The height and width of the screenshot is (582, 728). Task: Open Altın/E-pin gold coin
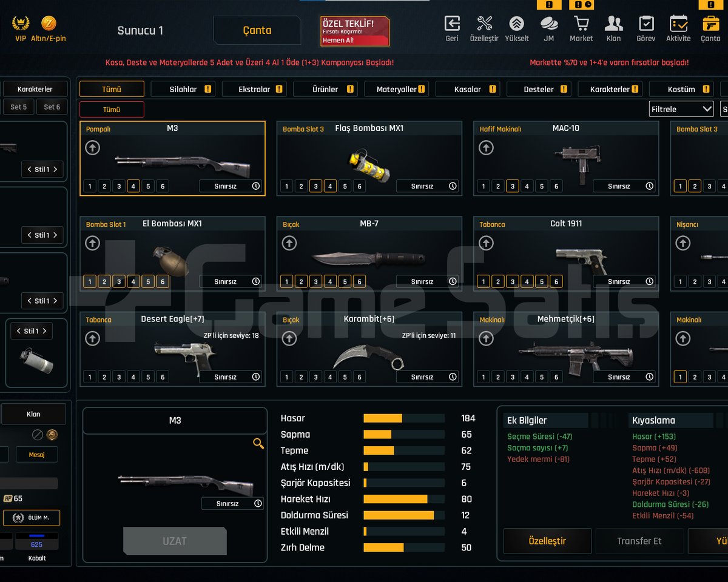pyautogui.click(x=49, y=28)
